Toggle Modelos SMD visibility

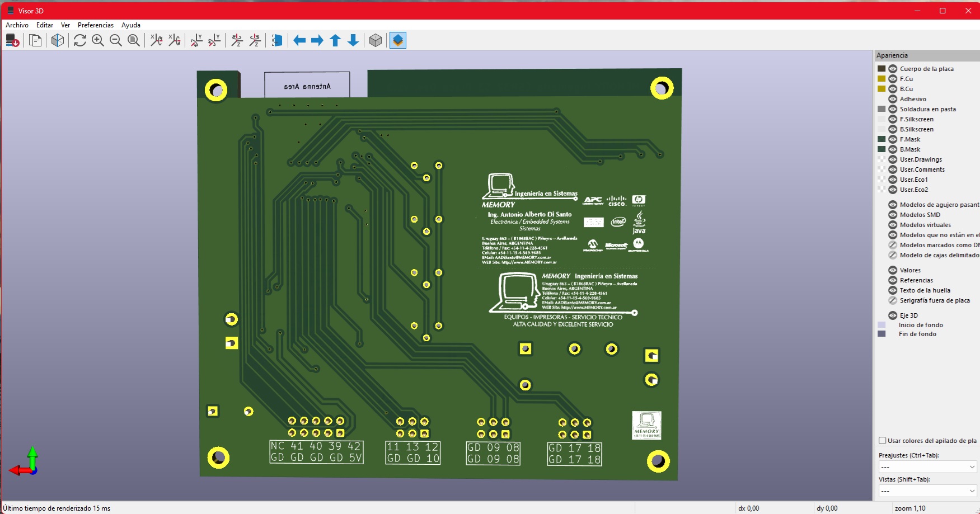(x=893, y=214)
